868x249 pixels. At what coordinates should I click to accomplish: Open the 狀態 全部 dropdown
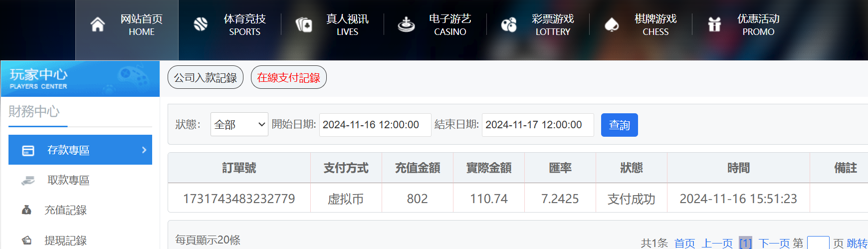tap(239, 124)
